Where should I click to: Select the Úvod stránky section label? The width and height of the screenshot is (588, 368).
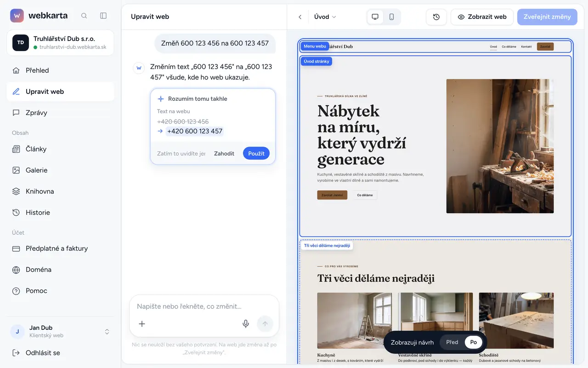(316, 61)
